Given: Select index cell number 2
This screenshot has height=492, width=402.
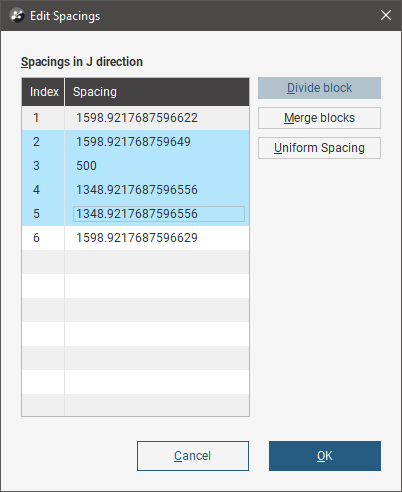Looking at the screenshot, I should click(x=43, y=142).
